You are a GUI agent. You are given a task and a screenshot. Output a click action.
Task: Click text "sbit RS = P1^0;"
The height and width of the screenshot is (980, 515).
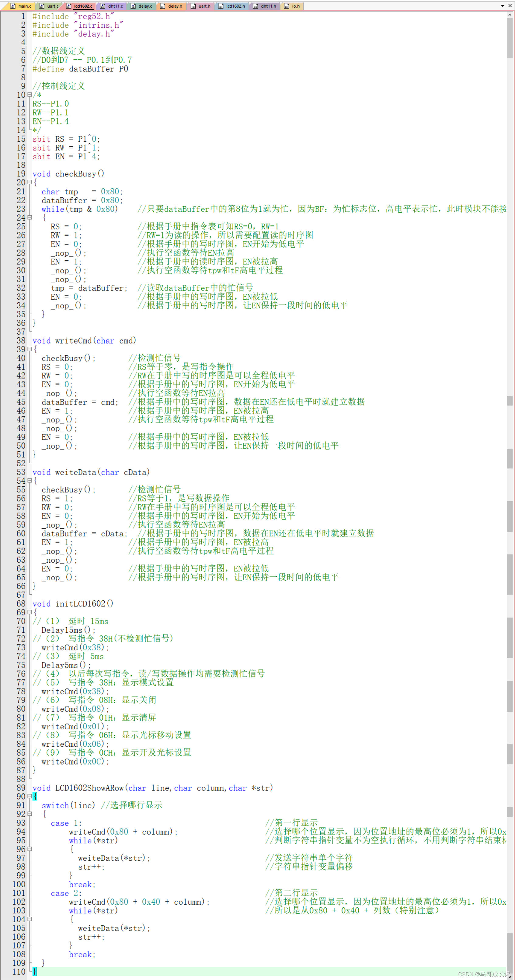click(x=66, y=139)
